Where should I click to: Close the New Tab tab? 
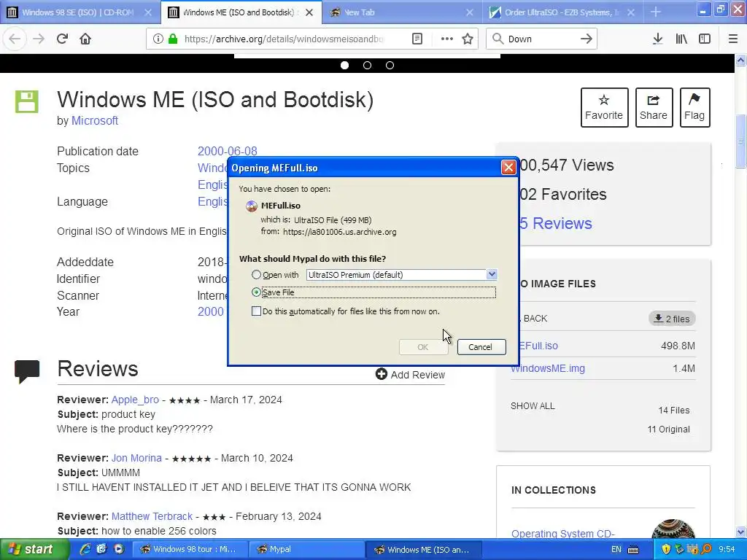point(469,12)
